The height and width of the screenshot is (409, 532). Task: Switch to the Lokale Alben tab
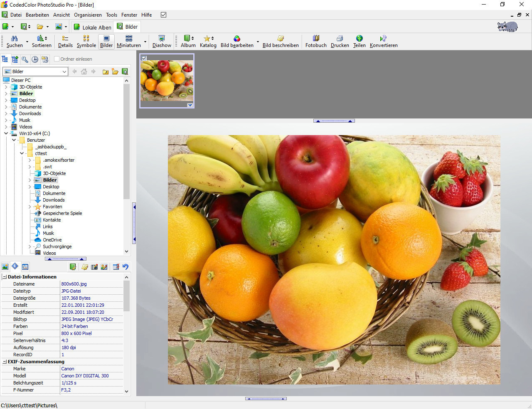(93, 27)
